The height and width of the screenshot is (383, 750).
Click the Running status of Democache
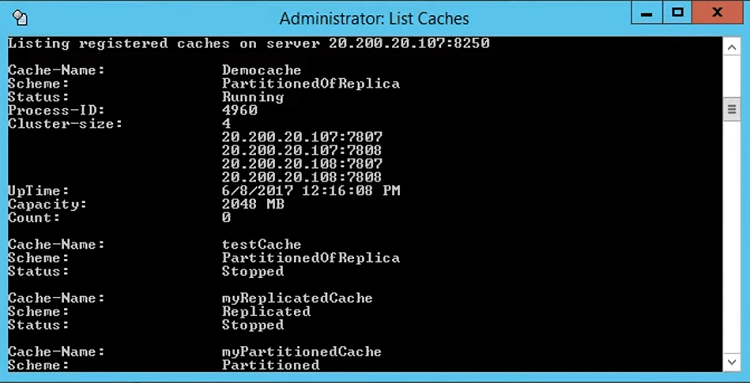coord(253,98)
